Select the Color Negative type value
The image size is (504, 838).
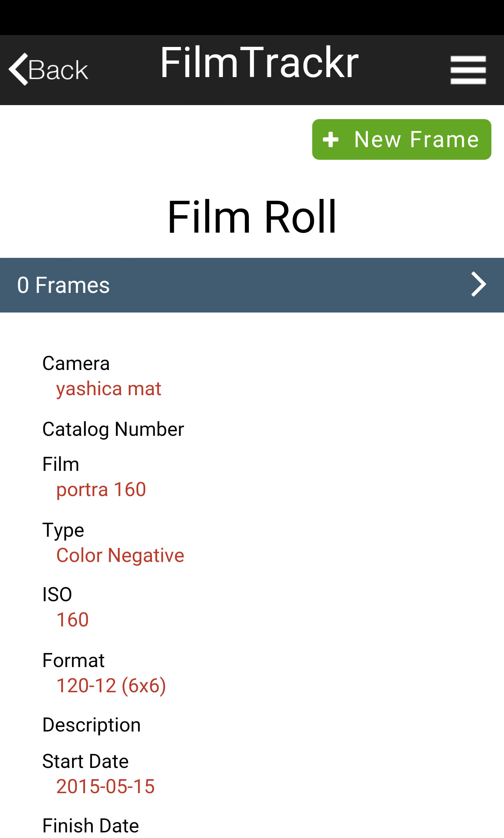coord(120,555)
